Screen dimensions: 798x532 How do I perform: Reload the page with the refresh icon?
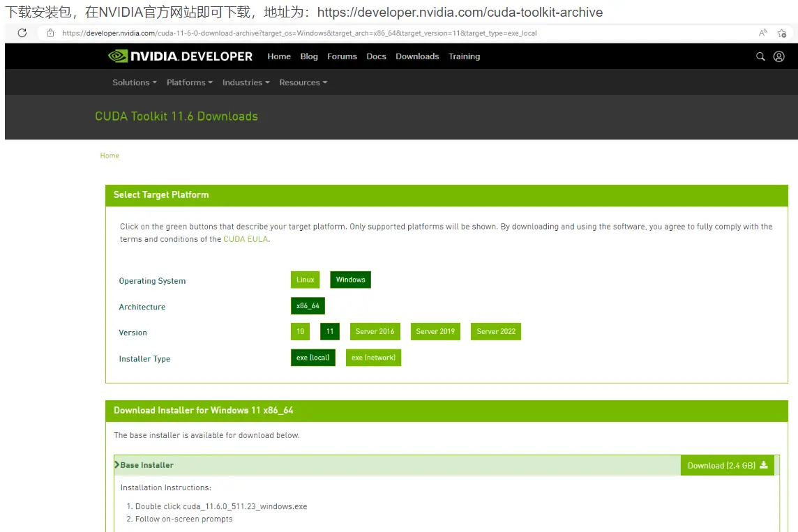click(x=22, y=33)
